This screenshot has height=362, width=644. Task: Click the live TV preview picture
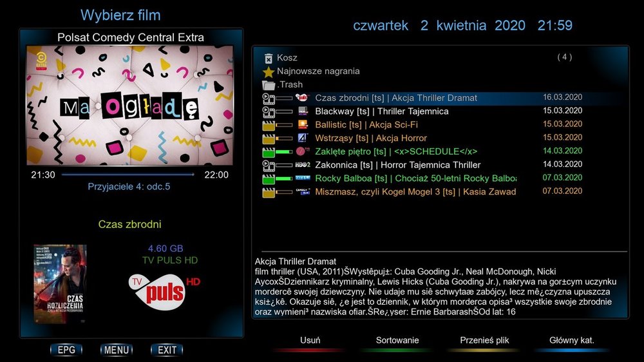point(130,105)
